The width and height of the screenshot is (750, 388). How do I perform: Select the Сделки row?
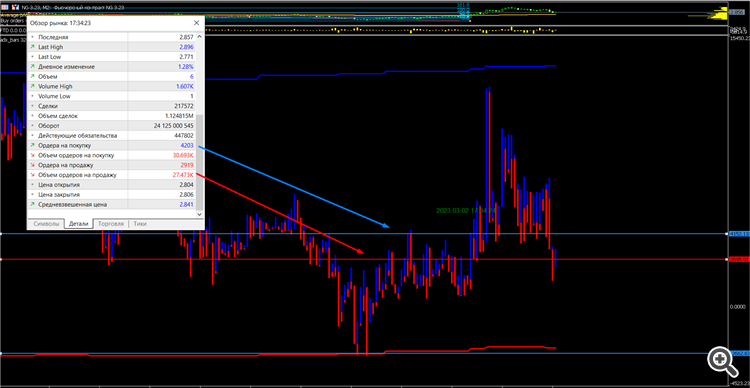pyautogui.click(x=112, y=106)
